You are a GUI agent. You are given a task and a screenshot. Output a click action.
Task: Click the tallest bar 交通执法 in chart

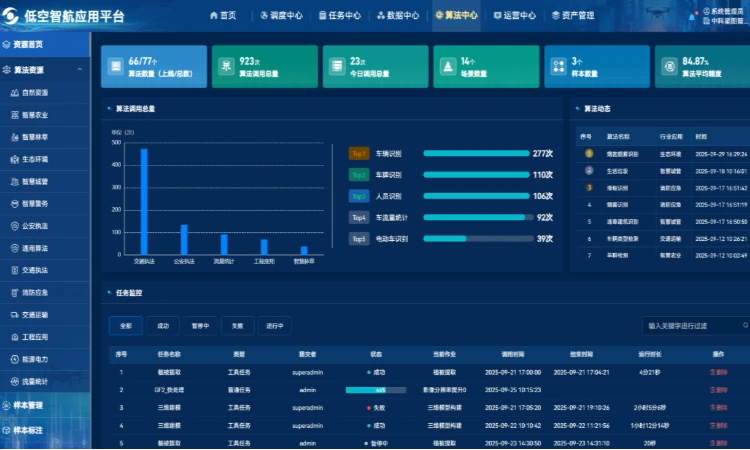tap(144, 202)
